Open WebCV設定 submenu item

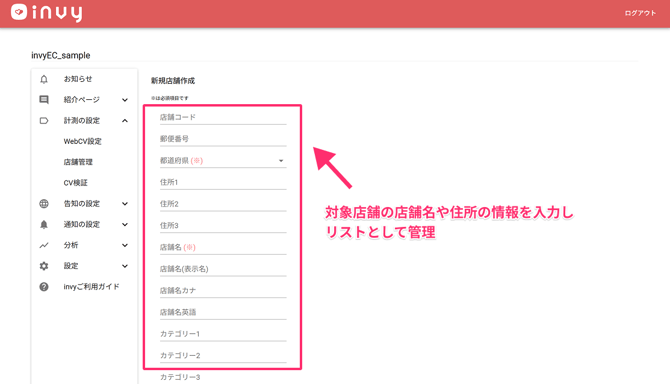[x=82, y=141]
